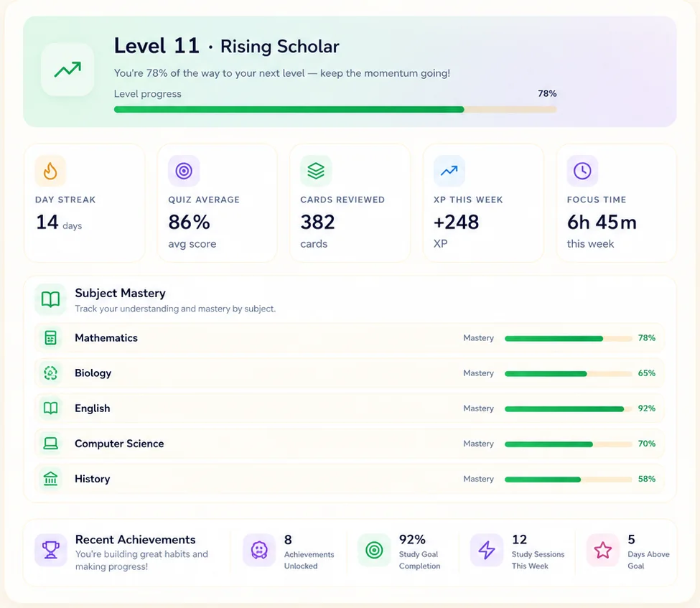Click the Mathematics mastery progress bar
Screen dimensions: 700x608
point(569,338)
